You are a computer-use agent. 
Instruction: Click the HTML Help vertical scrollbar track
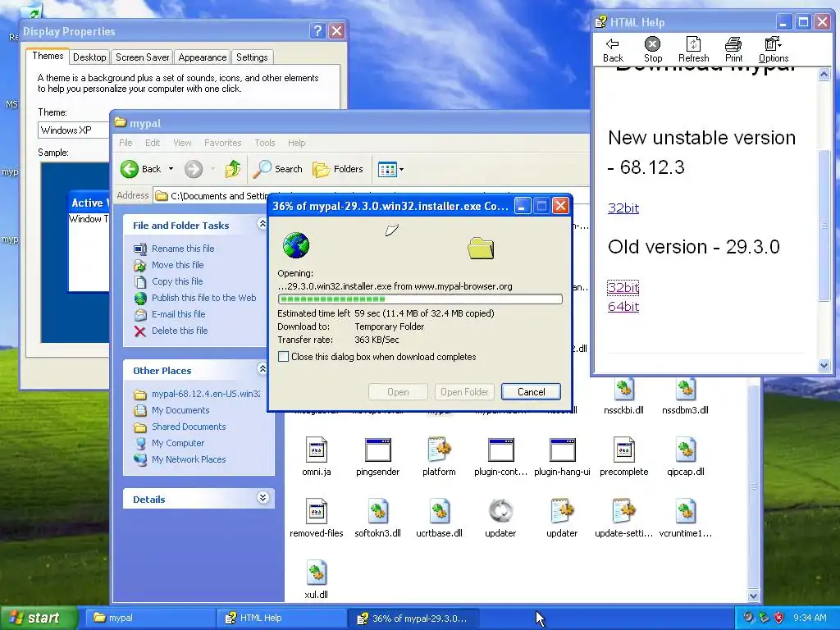click(824, 220)
